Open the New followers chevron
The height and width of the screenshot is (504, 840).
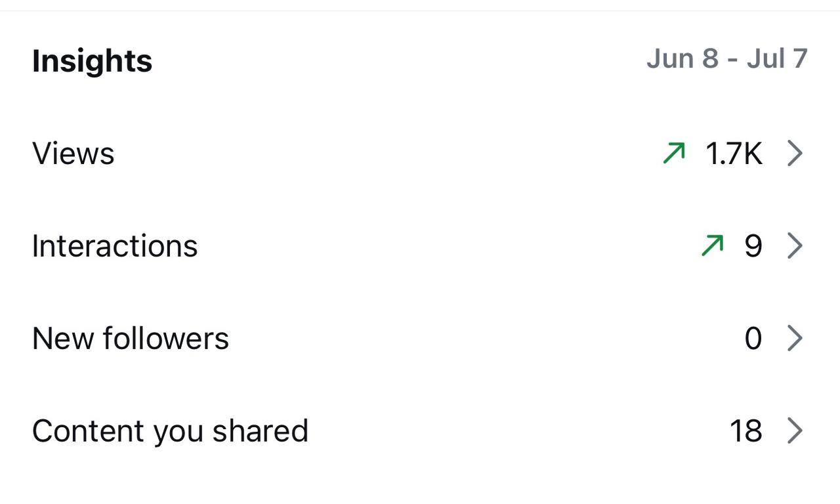click(x=795, y=339)
